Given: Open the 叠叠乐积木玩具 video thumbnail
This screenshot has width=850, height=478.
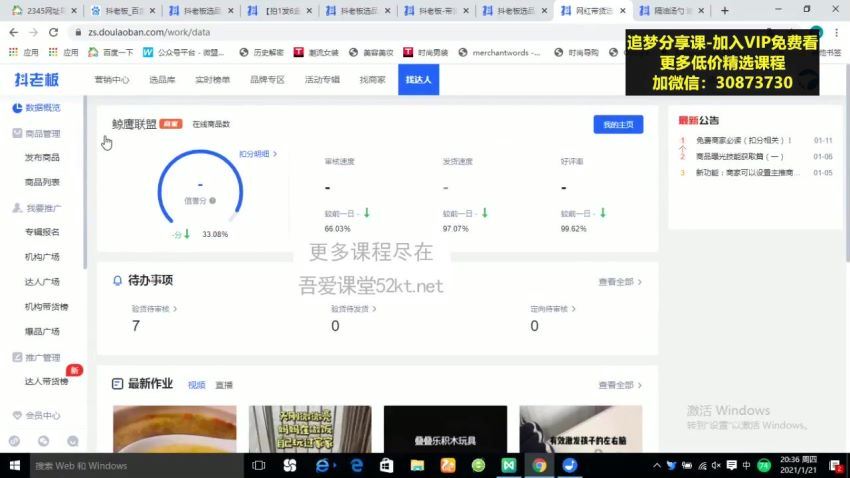Looking at the screenshot, I should pyautogui.click(x=445, y=429).
